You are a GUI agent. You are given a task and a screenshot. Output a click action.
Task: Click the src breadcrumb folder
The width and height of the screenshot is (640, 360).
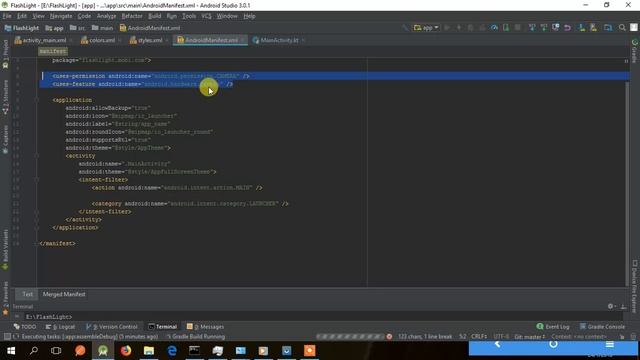tap(78, 28)
